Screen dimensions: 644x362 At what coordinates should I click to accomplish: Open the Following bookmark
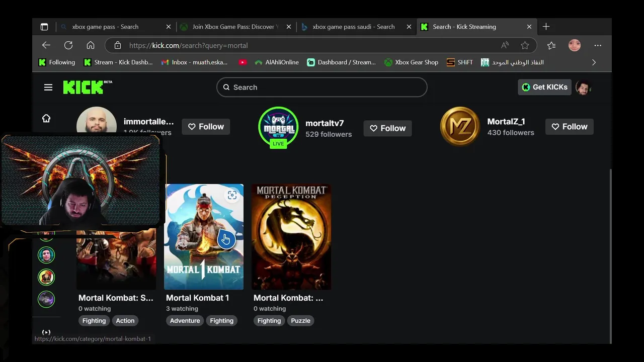pyautogui.click(x=57, y=62)
